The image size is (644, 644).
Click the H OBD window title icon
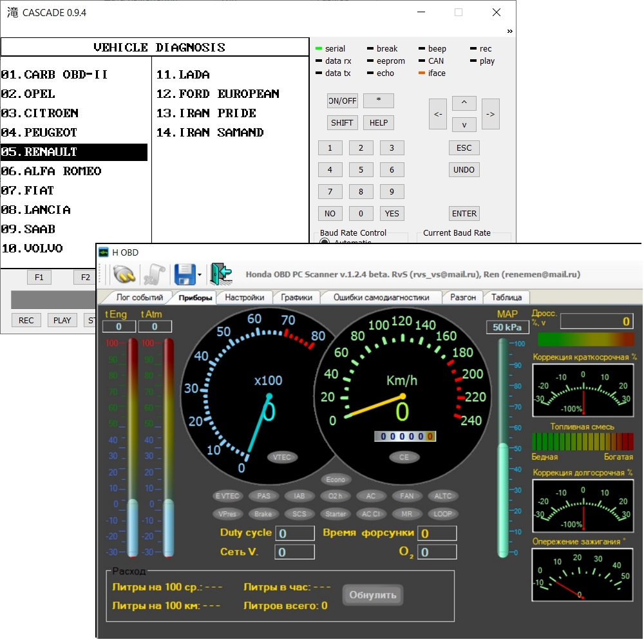(x=104, y=252)
